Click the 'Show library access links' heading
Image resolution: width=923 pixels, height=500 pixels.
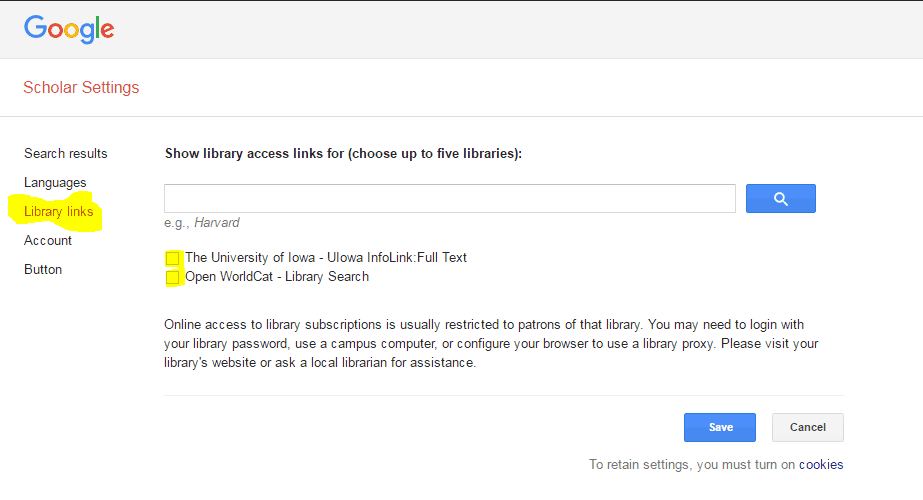(343, 154)
